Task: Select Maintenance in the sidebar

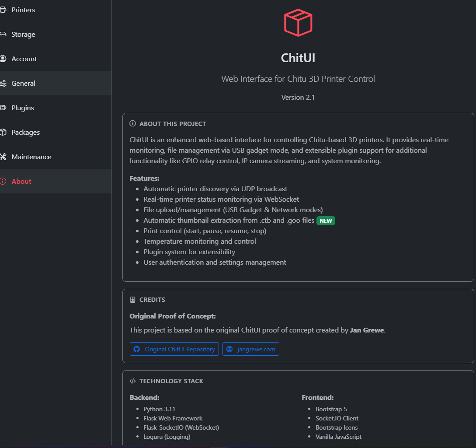Action: click(x=31, y=157)
